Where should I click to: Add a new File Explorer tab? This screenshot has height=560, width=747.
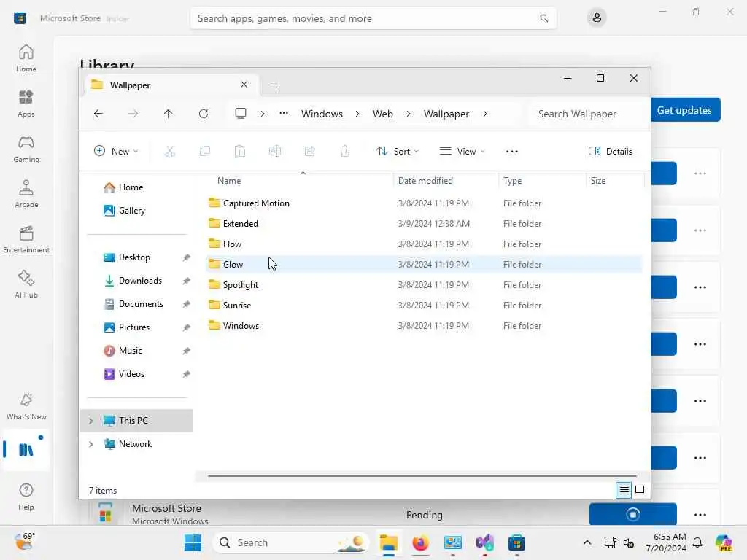[x=276, y=85]
